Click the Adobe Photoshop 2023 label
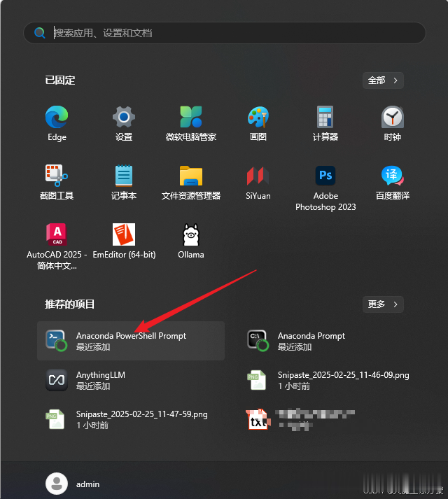The height and width of the screenshot is (499, 448). pyautogui.click(x=325, y=202)
